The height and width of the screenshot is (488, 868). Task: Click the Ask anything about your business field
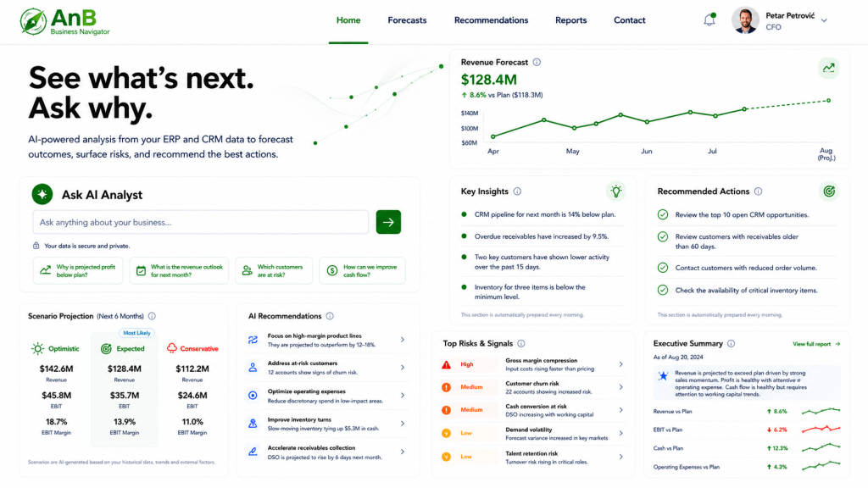200,222
